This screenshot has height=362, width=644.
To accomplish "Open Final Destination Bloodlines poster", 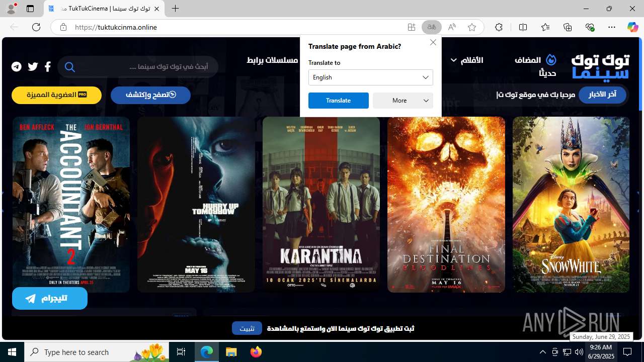I will coord(446,205).
